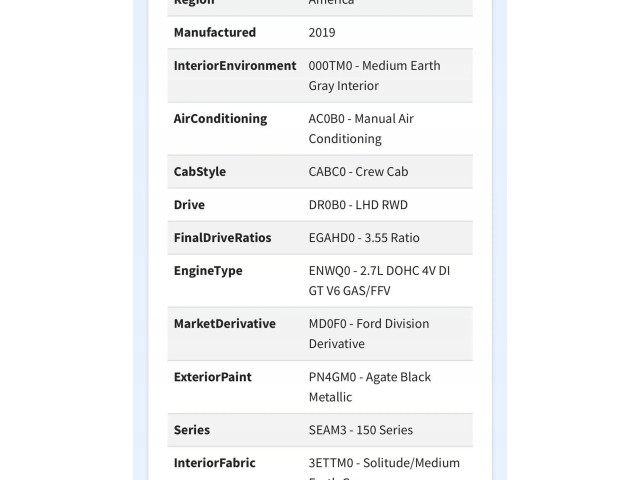640x480 pixels.
Task: Click the Agate Black Metallic paint value
Action: (369, 387)
